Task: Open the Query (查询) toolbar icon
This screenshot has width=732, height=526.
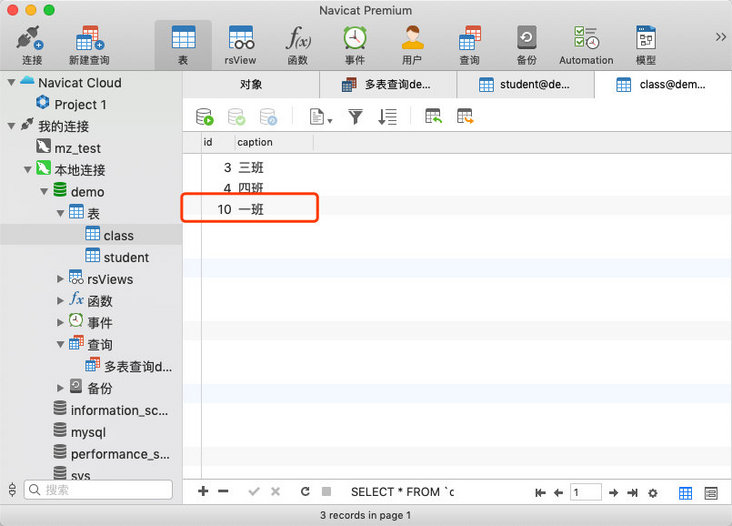Action: coord(470,45)
